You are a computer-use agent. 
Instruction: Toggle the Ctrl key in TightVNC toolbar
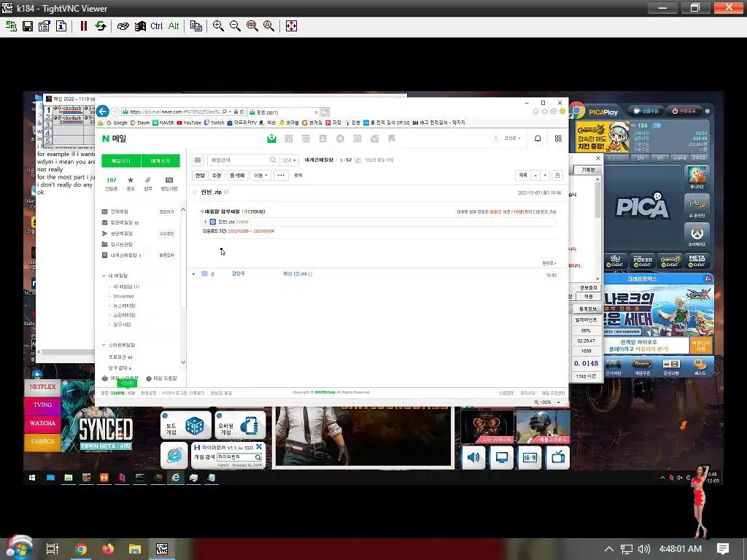coord(156,26)
